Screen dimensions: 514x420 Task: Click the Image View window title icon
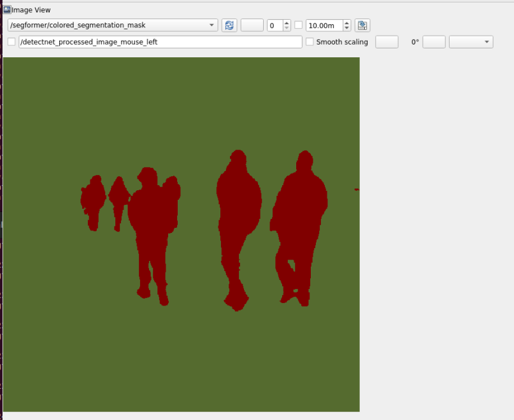[x=7, y=10]
